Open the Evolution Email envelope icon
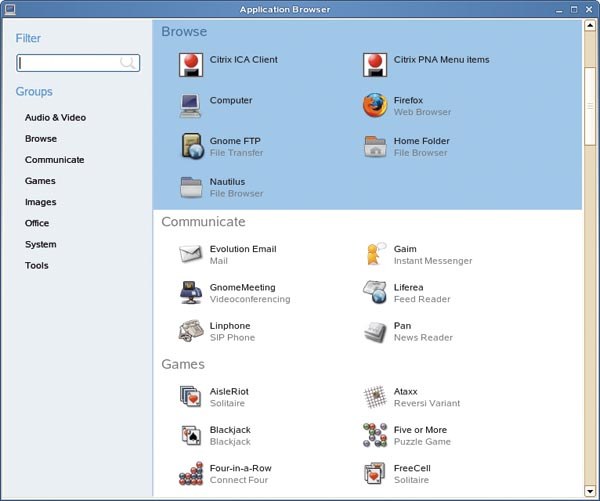 click(191, 254)
